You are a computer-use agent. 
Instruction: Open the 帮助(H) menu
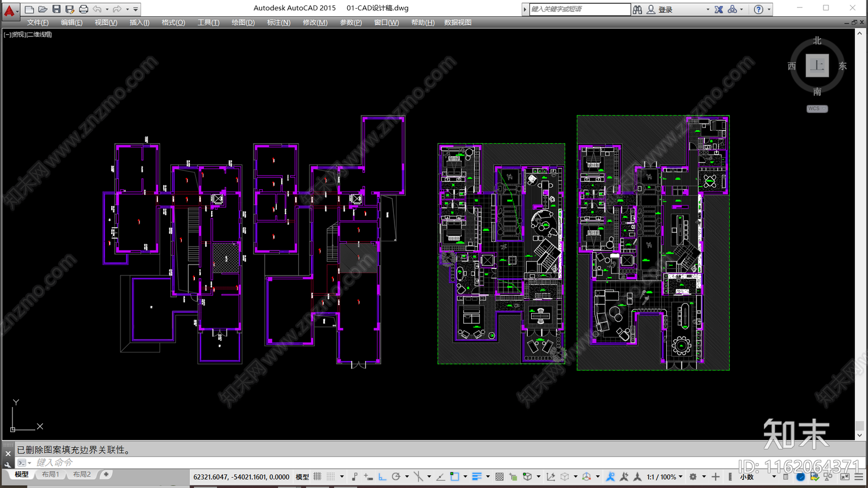tap(423, 22)
